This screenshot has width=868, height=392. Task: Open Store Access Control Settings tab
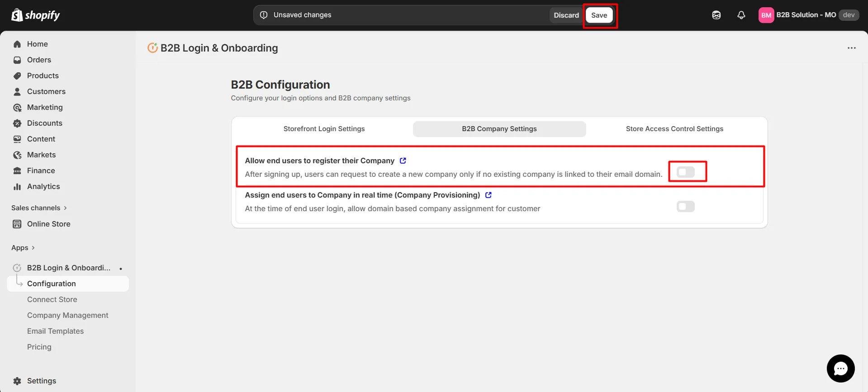pyautogui.click(x=674, y=129)
